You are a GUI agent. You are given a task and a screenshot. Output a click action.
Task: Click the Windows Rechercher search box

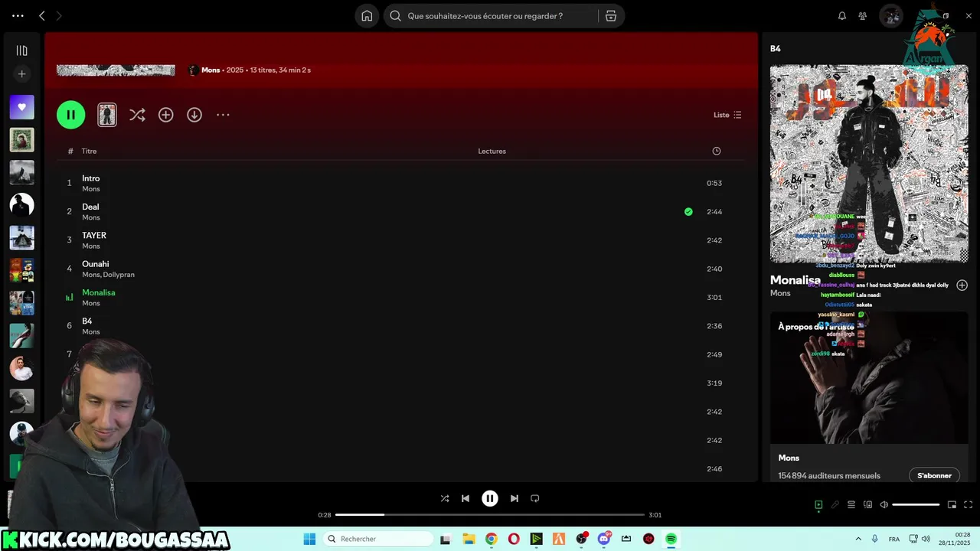click(378, 540)
